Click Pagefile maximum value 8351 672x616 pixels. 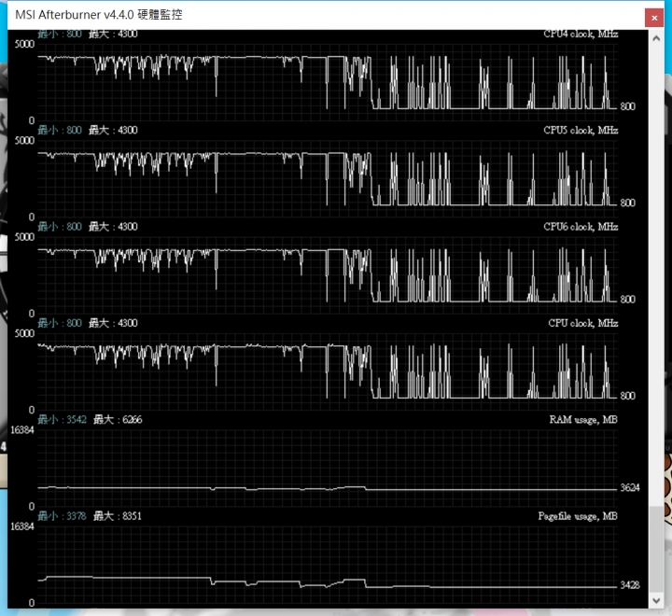132,516
